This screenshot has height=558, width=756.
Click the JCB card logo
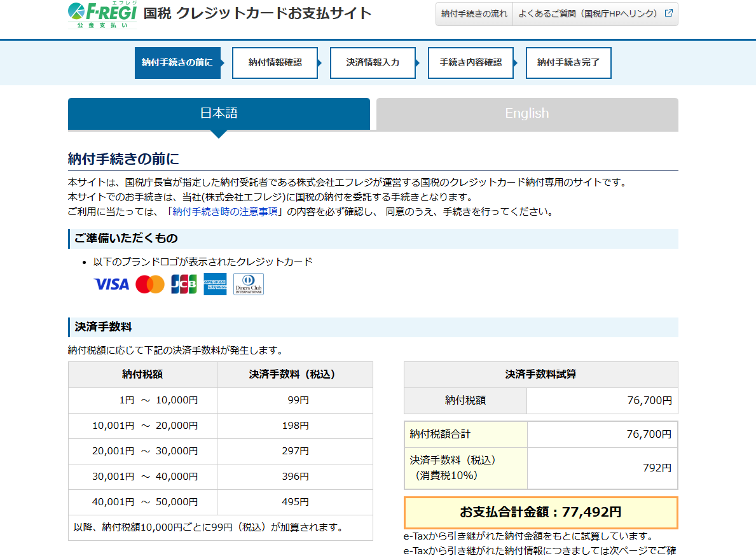(184, 284)
